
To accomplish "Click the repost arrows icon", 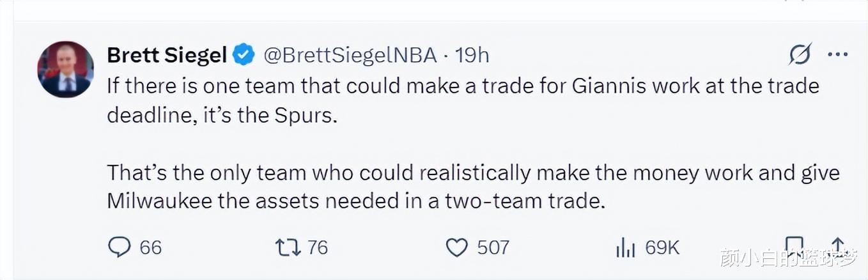I will 288,247.
